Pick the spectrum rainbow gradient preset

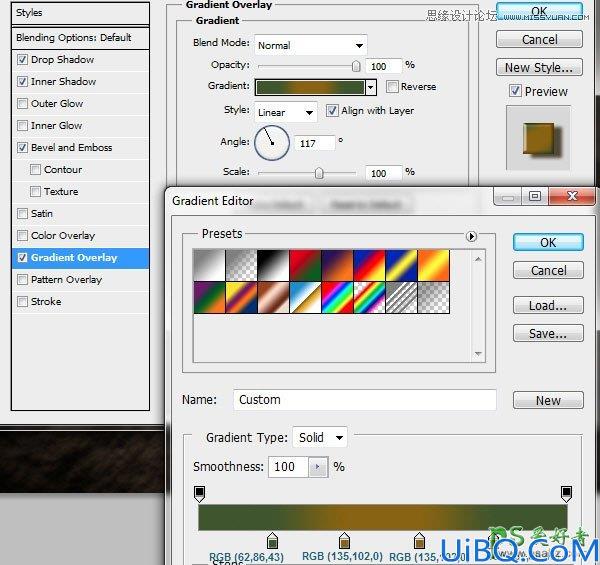(x=338, y=298)
